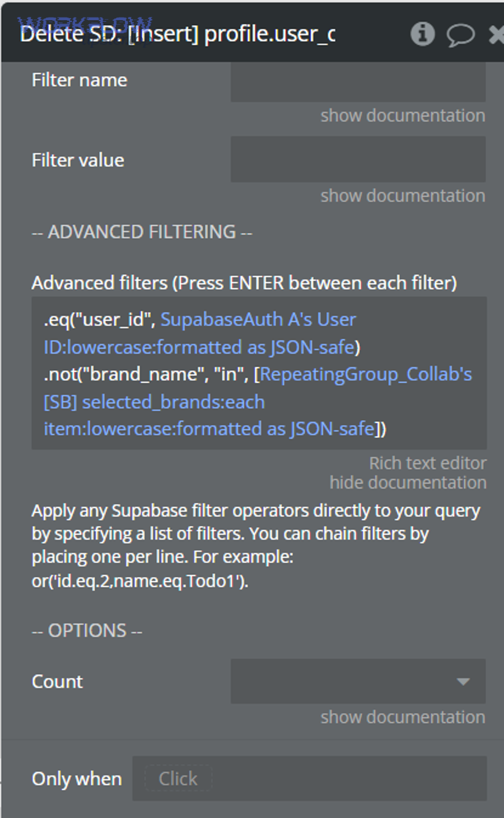This screenshot has height=818, width=504.
Task: Click the ADVANCED FILTERING section header
Action: coord(142,231)
